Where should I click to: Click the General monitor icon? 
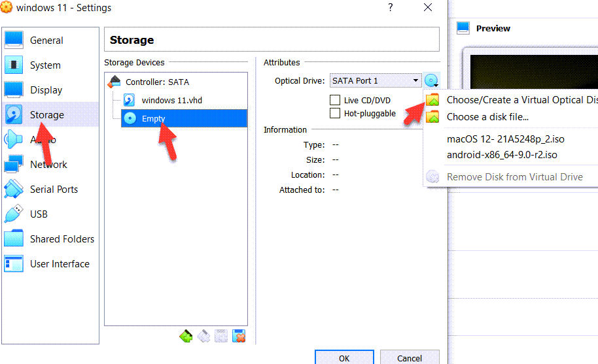click(14, 40)
